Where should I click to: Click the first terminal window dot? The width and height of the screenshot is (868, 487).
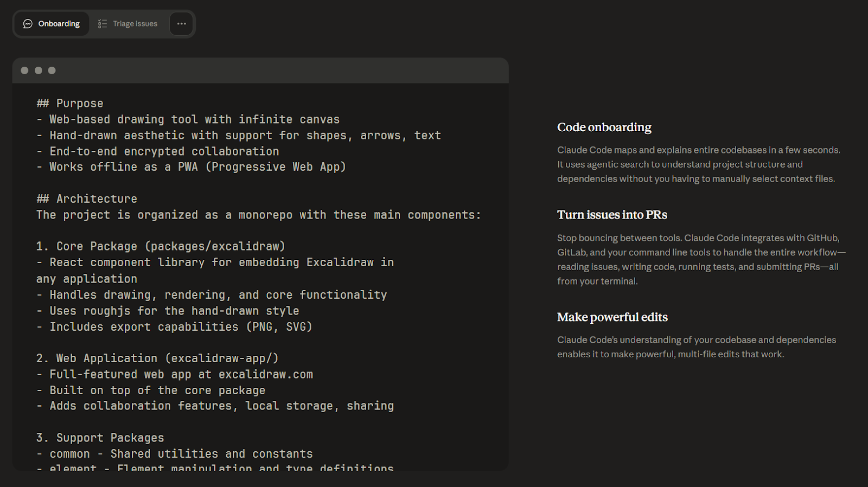coord(24,71)
